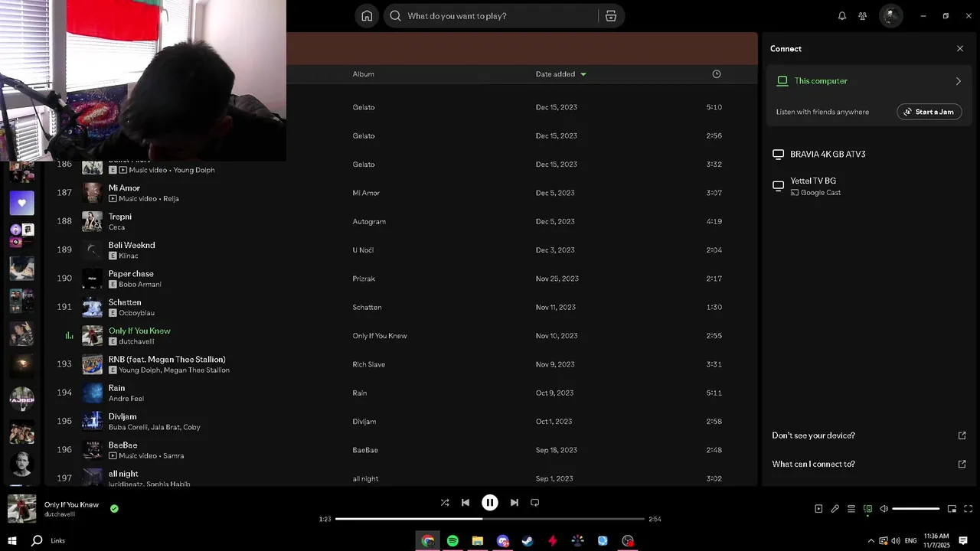Open Windows taskbar search

pos(37,541)
